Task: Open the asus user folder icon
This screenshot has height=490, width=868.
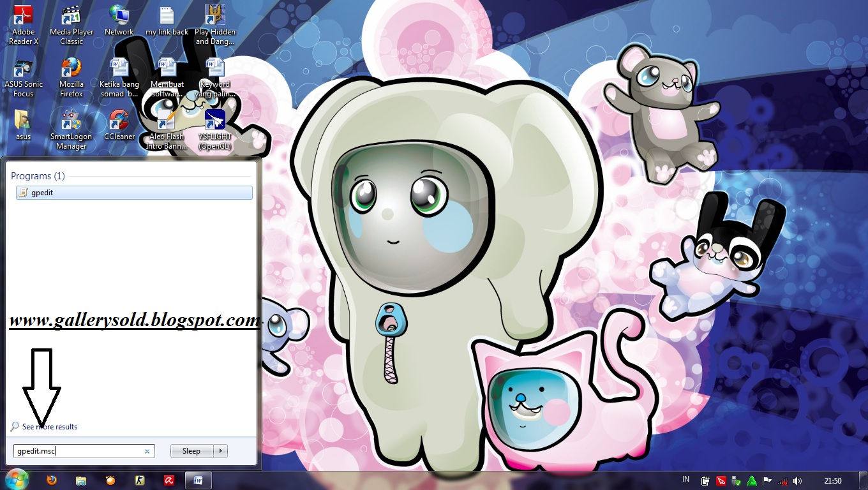Action: point(24,125)
